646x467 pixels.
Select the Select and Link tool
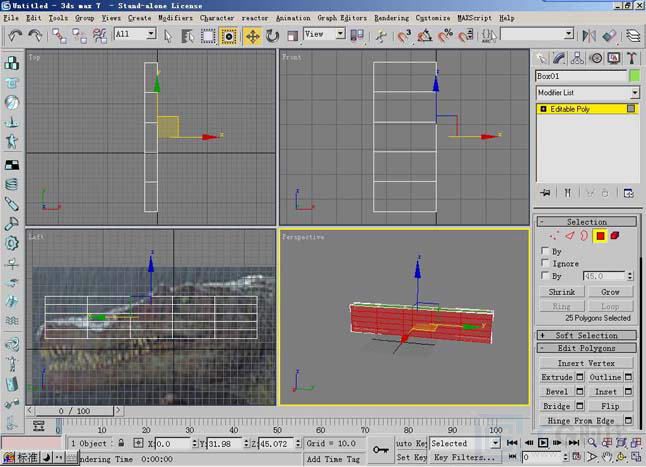tap(59, 36)
